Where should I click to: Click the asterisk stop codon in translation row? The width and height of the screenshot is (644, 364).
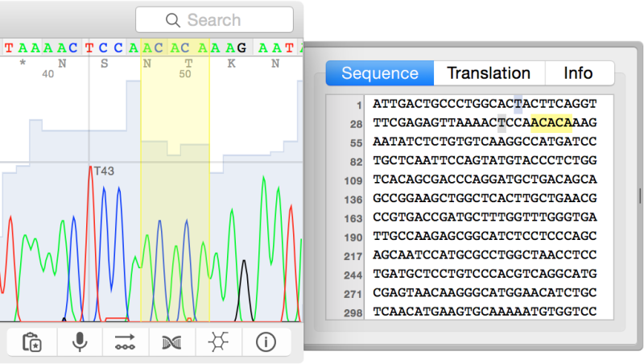click(x=23, y=63)
